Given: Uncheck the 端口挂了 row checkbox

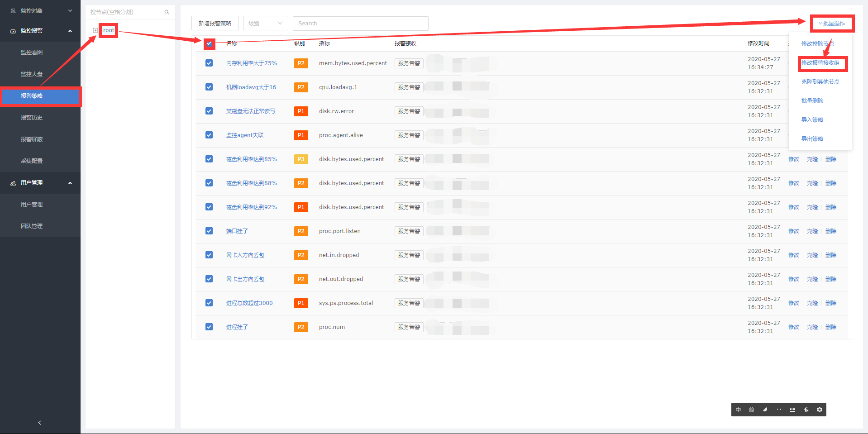Looking at the screenshot, I should click(x=209, y=231).
